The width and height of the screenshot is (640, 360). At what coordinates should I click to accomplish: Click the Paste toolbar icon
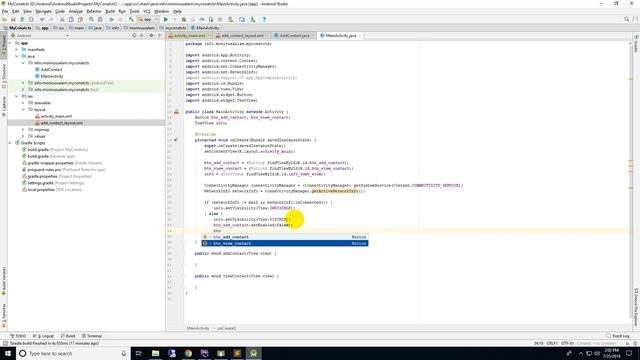[80, 19]
